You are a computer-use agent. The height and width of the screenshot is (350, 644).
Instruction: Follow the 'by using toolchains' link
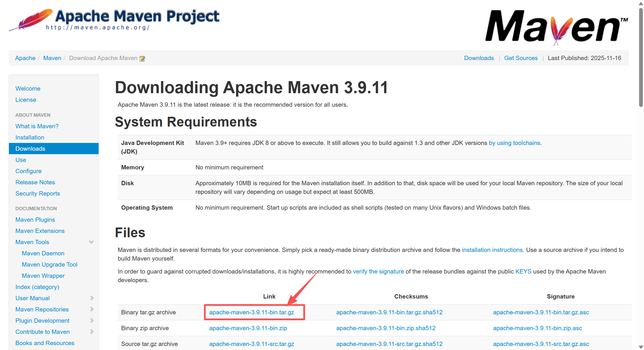[515, 143]
